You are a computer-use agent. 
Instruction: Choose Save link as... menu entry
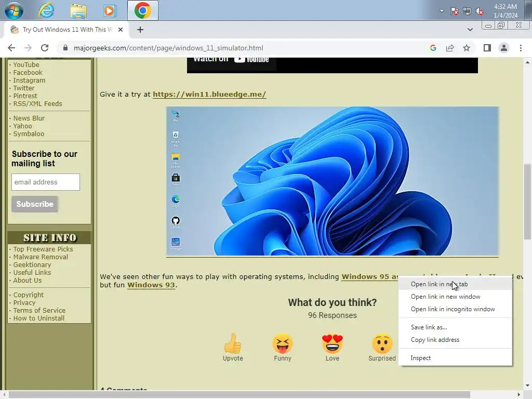pyautogui.click(x=455, y=327)
